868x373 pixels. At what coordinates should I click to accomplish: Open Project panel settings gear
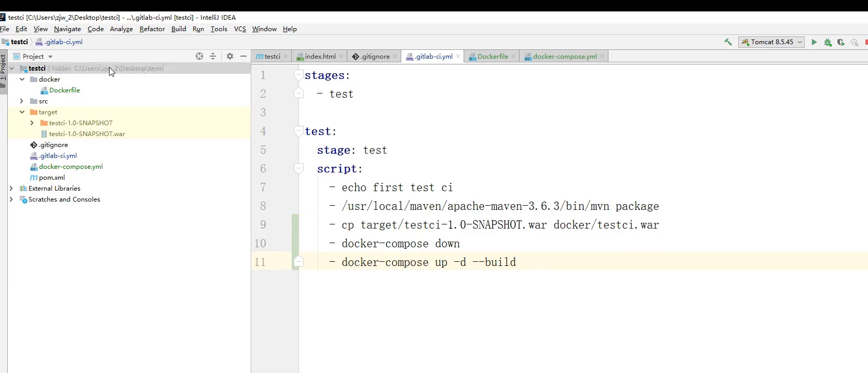pyautogui.click(x=230, y=56)
